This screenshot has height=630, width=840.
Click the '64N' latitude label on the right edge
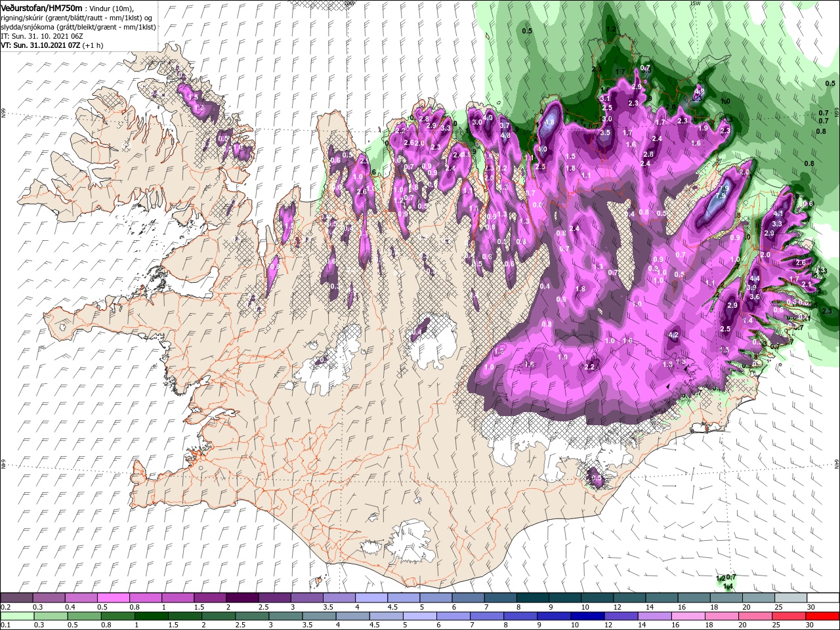coord(837,463)
